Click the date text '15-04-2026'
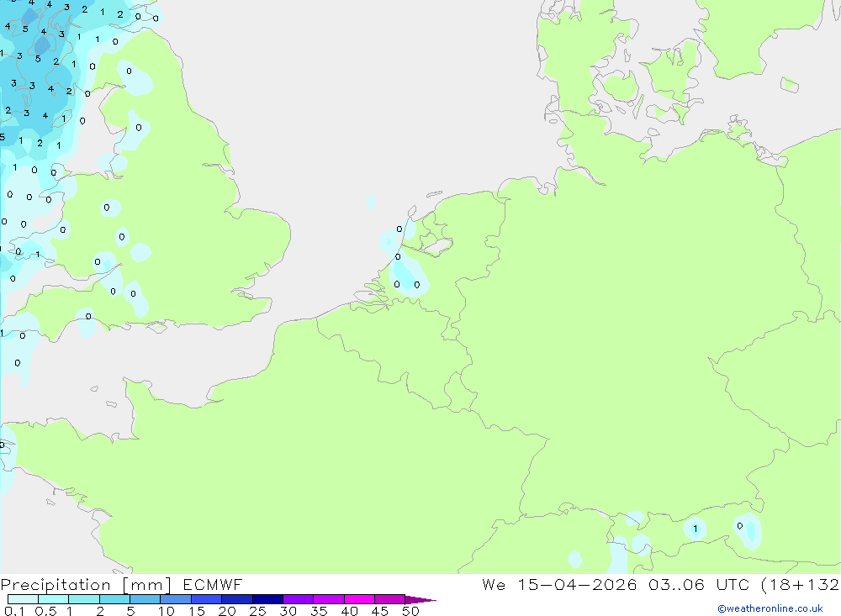The height and width of the screenshot is (616, 841). click(x=577, y=584)
